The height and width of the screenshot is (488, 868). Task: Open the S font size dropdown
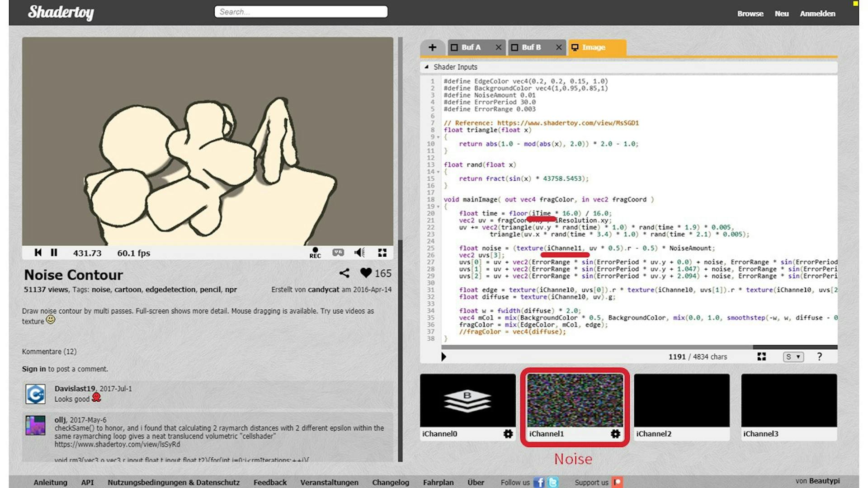tap(793, 357)
